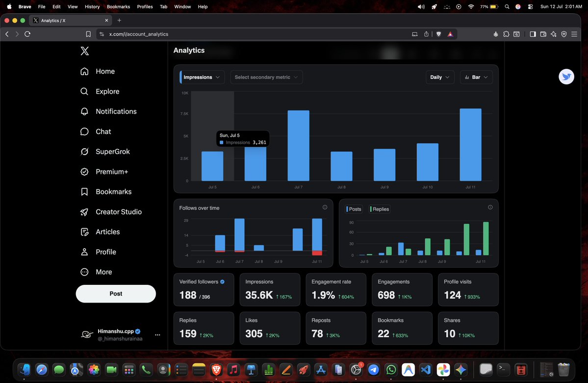
Task: Select the Reposts 78 stat card
Action: point(336,328)
